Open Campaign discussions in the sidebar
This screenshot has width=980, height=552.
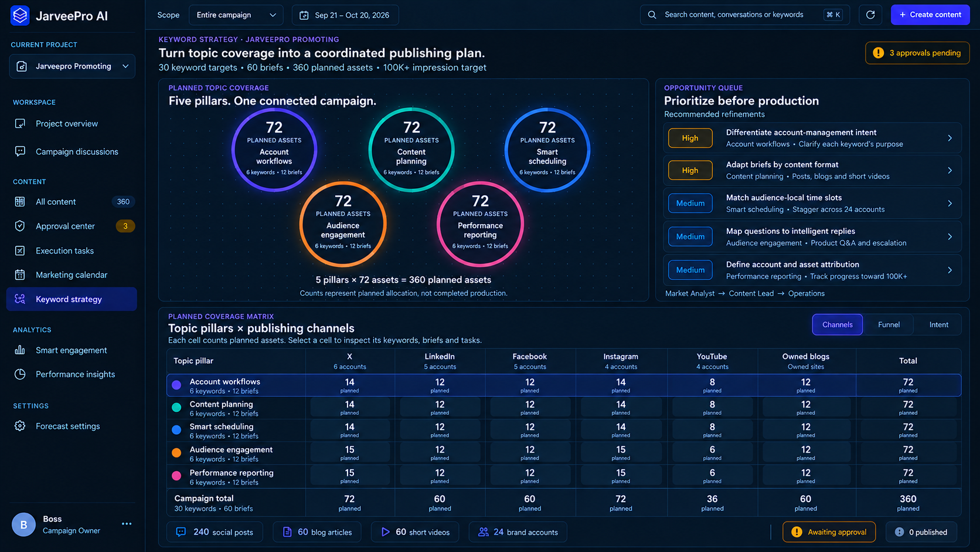(x=72, y=151)
